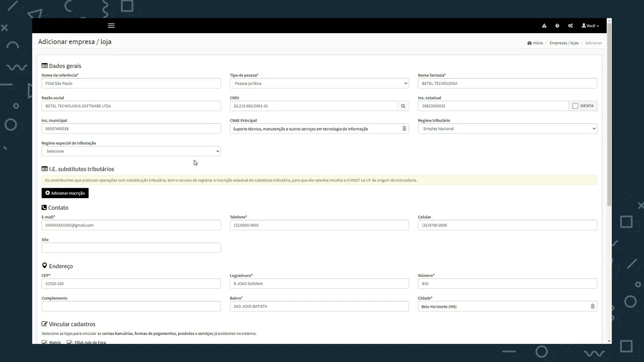
Task: Click the Bairro input field
Action: tap(319, 306)
